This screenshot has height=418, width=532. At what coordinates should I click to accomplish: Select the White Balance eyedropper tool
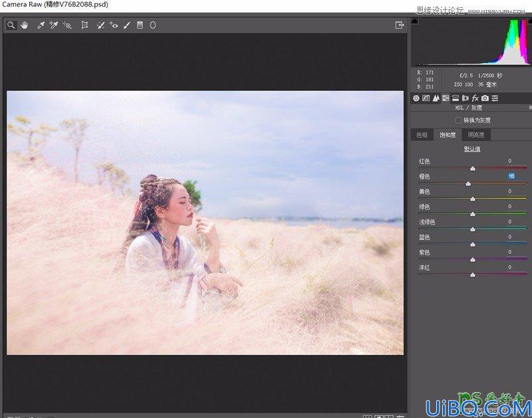click(x=41, y=25)
